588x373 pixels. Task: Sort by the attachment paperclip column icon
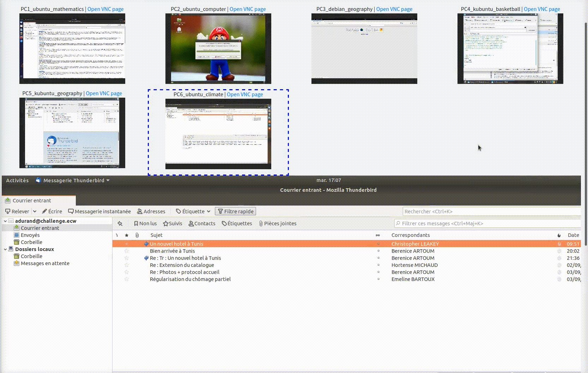tap(137, 235)
